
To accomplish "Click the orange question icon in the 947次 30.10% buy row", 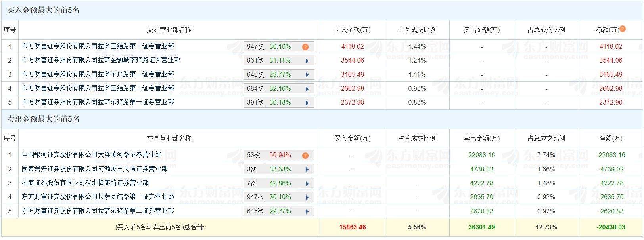I will pyautogui.click(x=305, y=47).
